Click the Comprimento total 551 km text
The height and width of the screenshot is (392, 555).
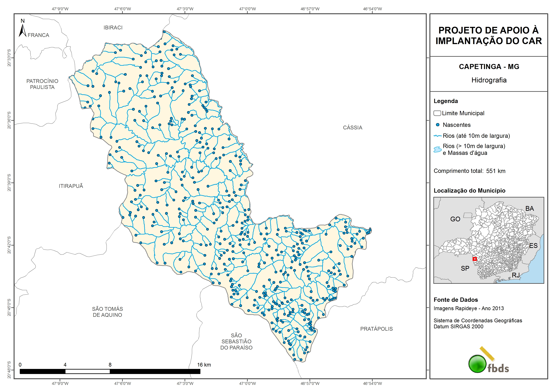pos(469,171)
